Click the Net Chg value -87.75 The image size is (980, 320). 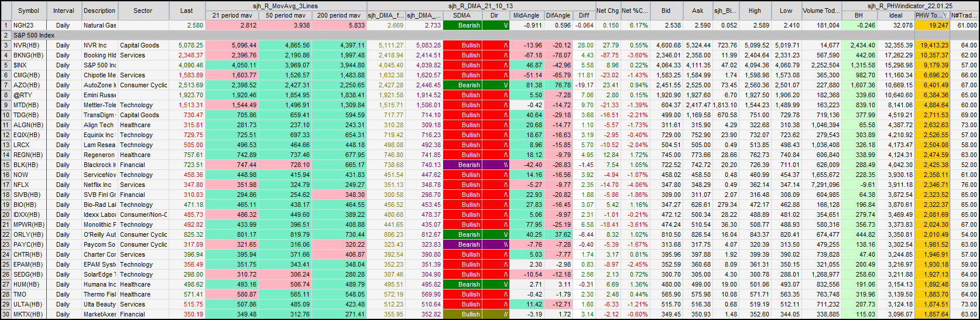(608, 55)
